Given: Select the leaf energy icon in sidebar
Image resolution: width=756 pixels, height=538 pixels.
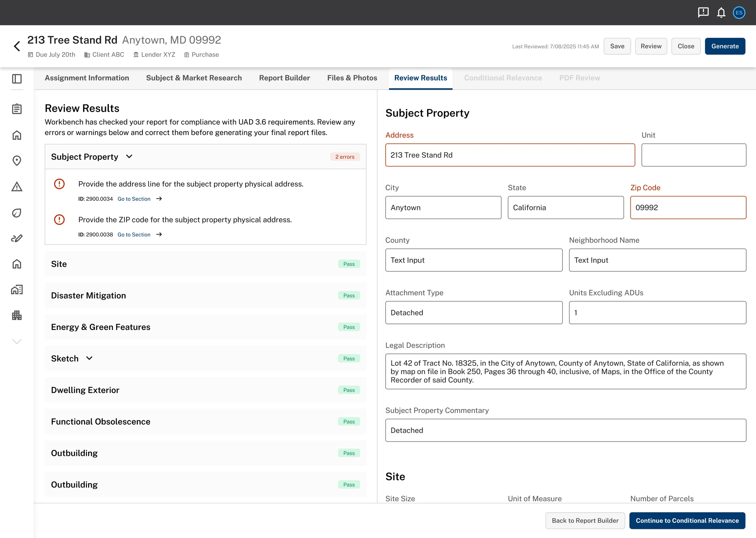Looking at the screenshot, I should pos(17,213).
